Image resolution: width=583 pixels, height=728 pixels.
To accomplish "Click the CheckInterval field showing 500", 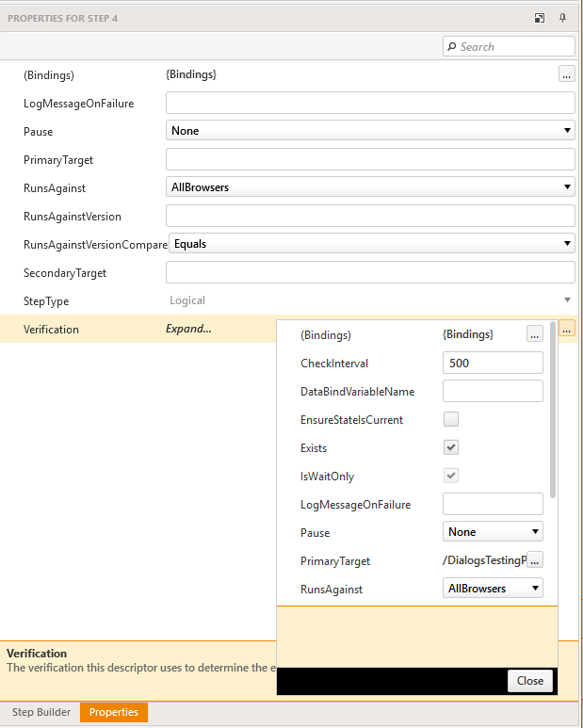I will tap(493, 363).
